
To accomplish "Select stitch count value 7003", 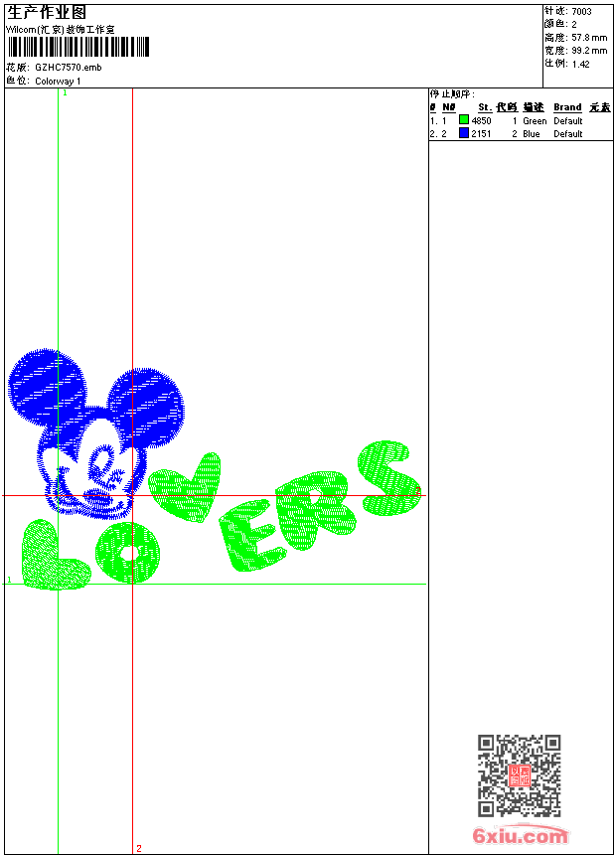I will coord(581,12).
